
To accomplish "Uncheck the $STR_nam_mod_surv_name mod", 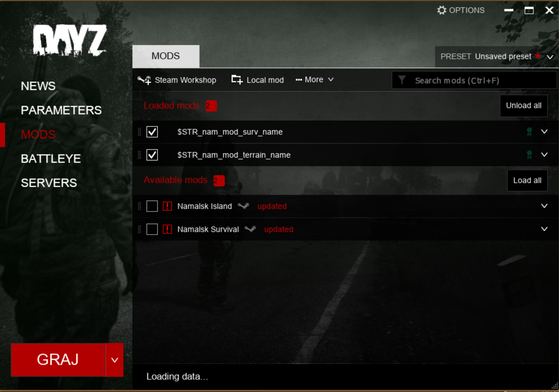I will pos(152,132).
